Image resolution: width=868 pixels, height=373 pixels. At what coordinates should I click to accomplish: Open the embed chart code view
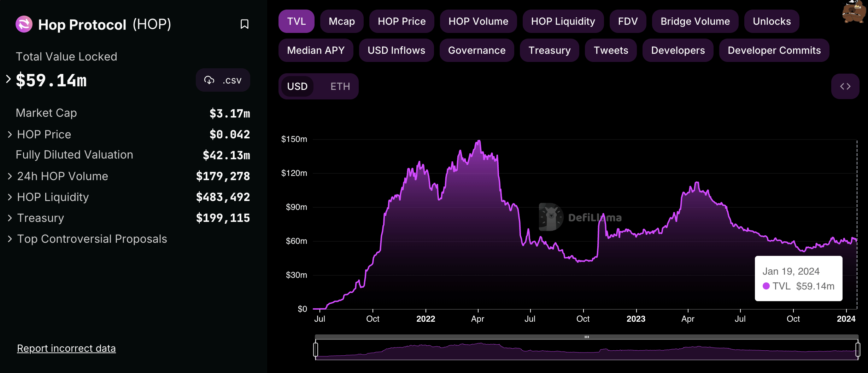click(845, 86)
